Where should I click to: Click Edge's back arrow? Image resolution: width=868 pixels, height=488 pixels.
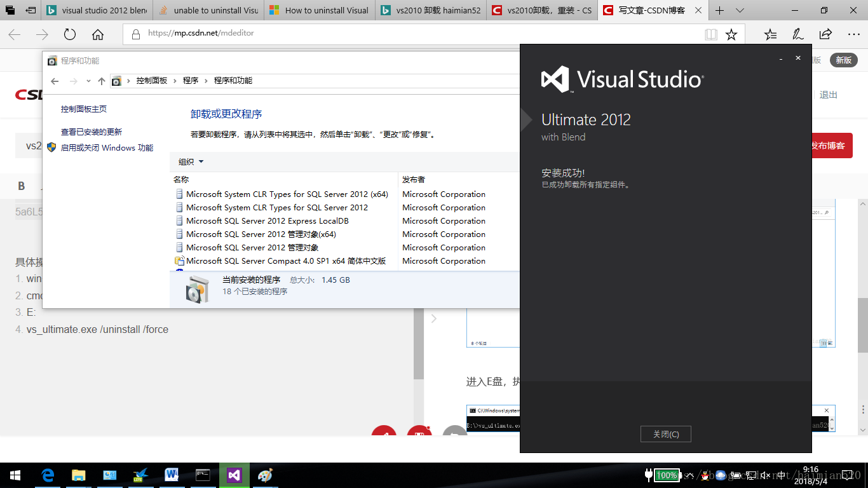point(14,34)
